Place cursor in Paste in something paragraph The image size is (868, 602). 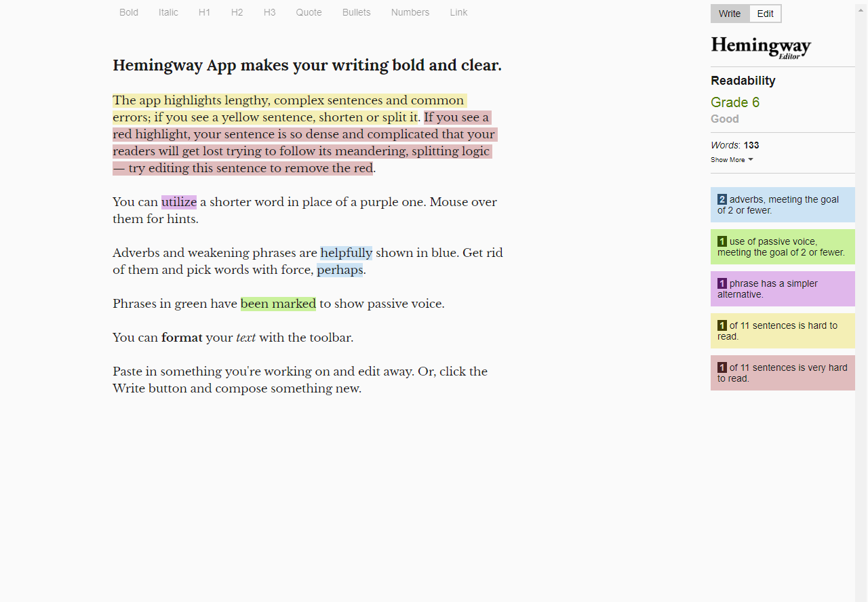(300, 380)
